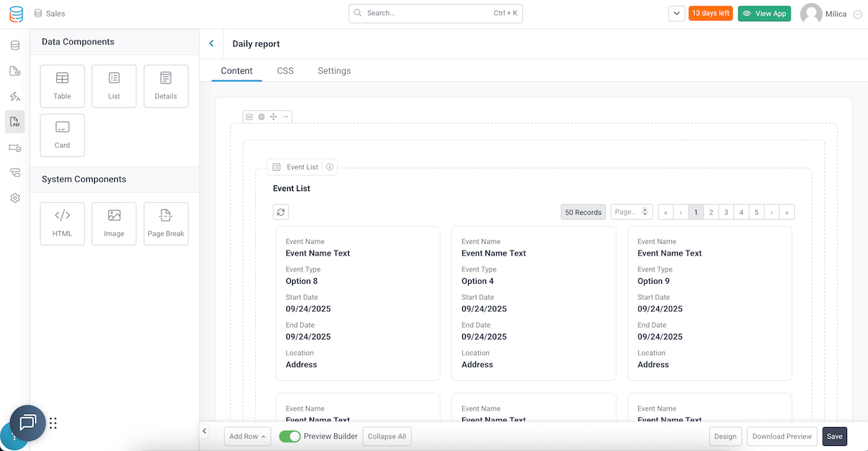868x451 pixels.
Task: Open the info tooltip beside Event List
Action: [x=330, y=167]
